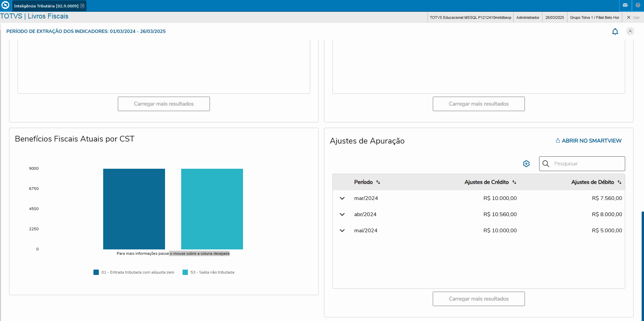Open Ajustes de Apuração table settings gear
The height and width of the screenshot is (321, 644).
526,164
